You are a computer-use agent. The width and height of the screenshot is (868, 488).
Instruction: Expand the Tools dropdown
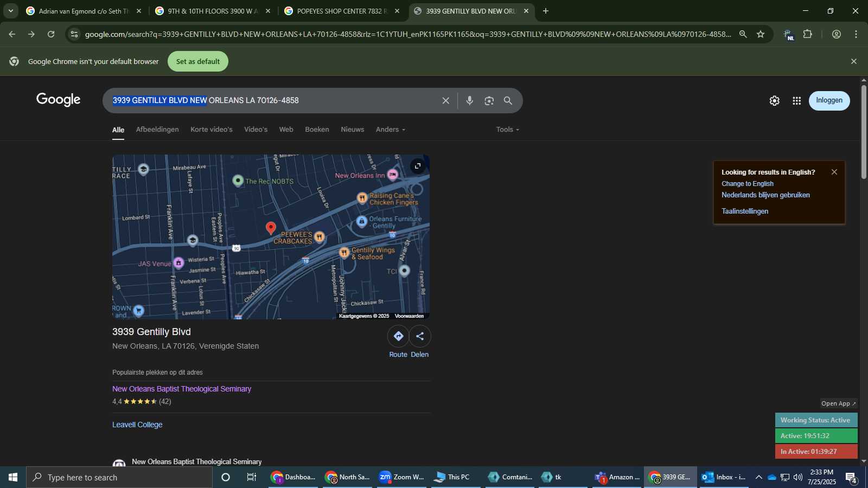pyautogui.click(x=508, y=130)
